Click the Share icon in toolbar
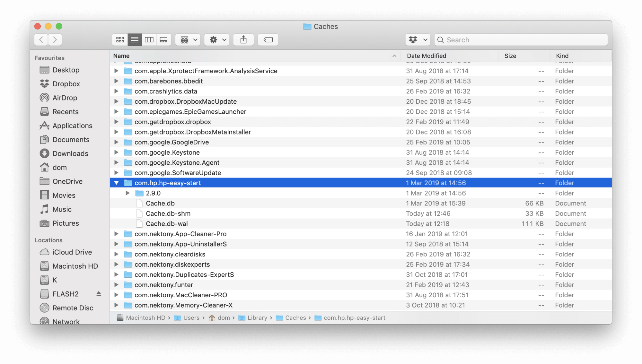 pos(243,40)
